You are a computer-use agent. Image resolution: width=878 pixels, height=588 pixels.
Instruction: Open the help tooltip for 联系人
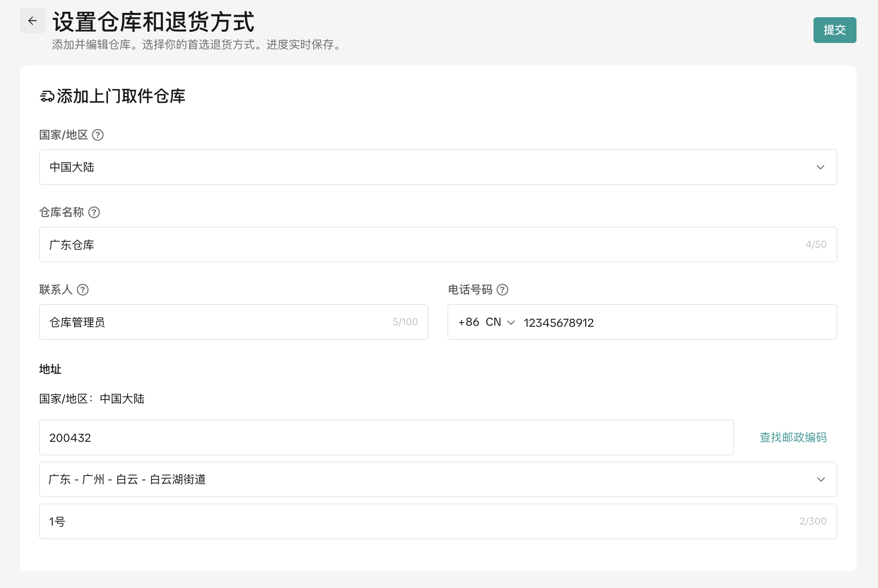pos(83,290)
